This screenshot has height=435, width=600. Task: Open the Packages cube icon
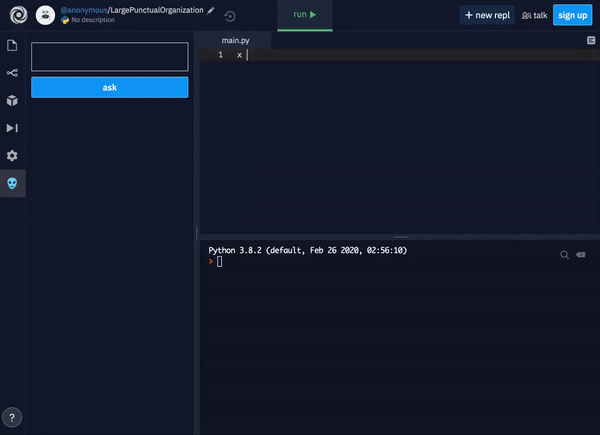(12, 100)
